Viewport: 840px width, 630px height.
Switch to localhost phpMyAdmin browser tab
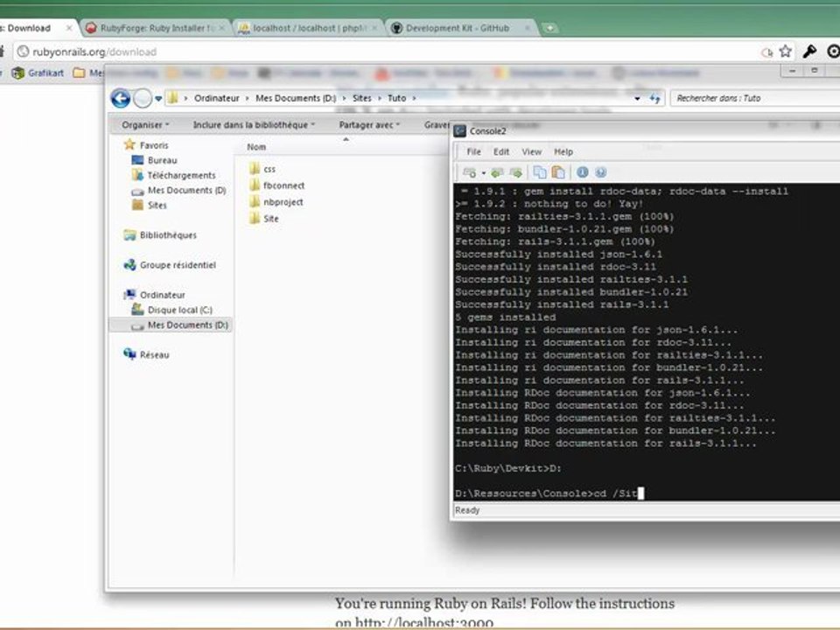pyautogui.click(x=309, y=28)
